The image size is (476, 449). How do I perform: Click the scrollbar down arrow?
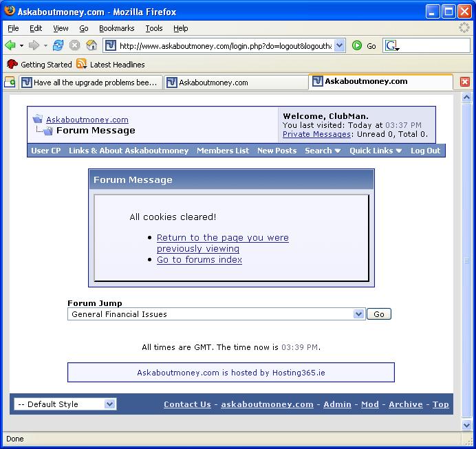tap(466, 425)
